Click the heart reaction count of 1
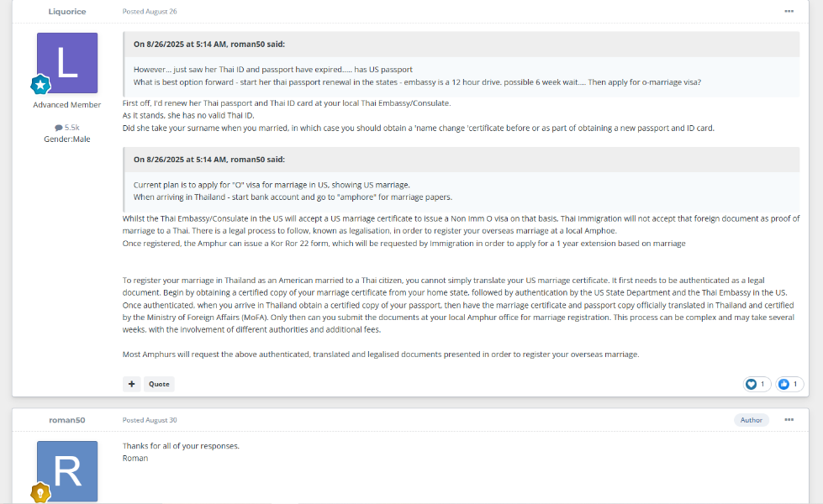 [762, 384]
